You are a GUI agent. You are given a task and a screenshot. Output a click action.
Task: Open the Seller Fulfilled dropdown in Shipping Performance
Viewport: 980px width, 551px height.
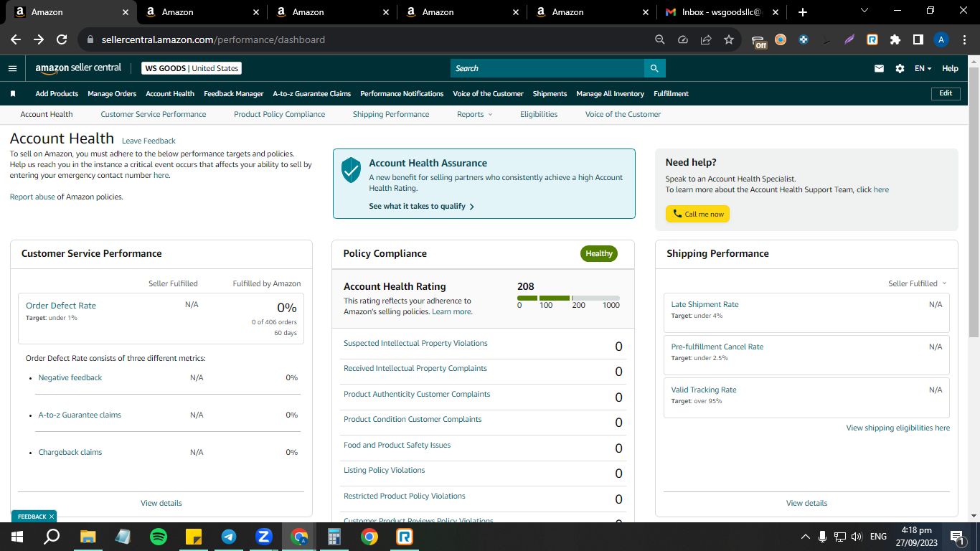pos(918,283)
